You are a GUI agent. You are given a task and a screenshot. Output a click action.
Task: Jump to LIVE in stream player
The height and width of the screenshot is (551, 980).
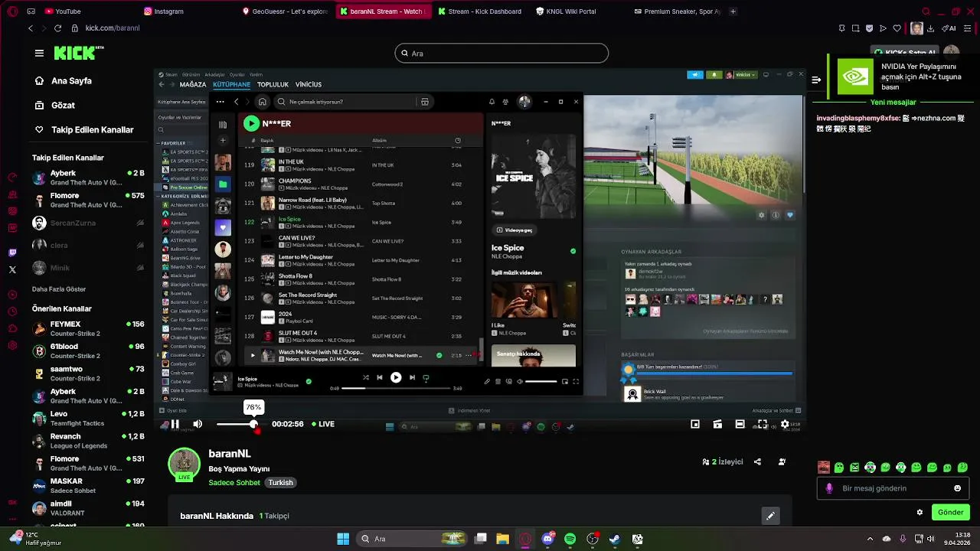[323, 424]
